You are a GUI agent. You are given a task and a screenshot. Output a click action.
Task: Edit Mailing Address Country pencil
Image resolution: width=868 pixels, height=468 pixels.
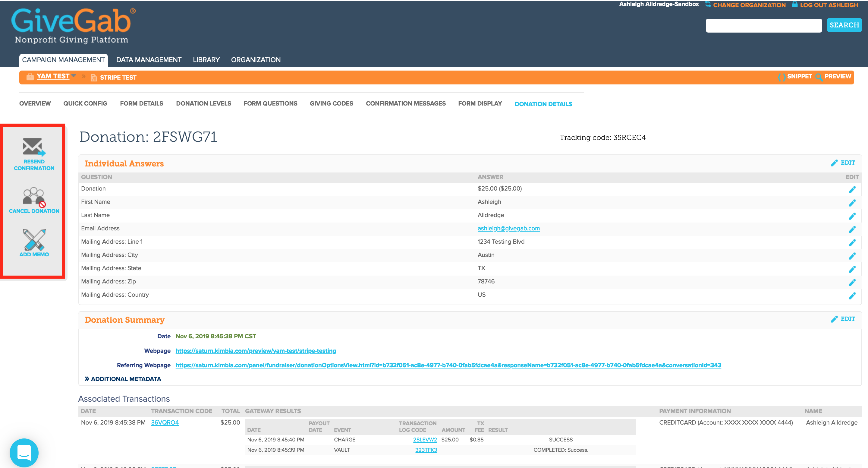(x=852, y=296)
